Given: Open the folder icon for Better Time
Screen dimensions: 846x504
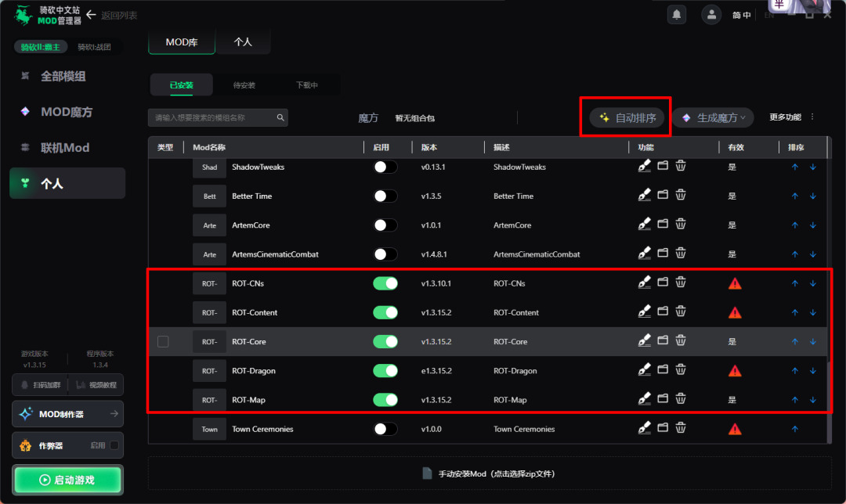Looking at the screenshot, I should coord(663,196).
